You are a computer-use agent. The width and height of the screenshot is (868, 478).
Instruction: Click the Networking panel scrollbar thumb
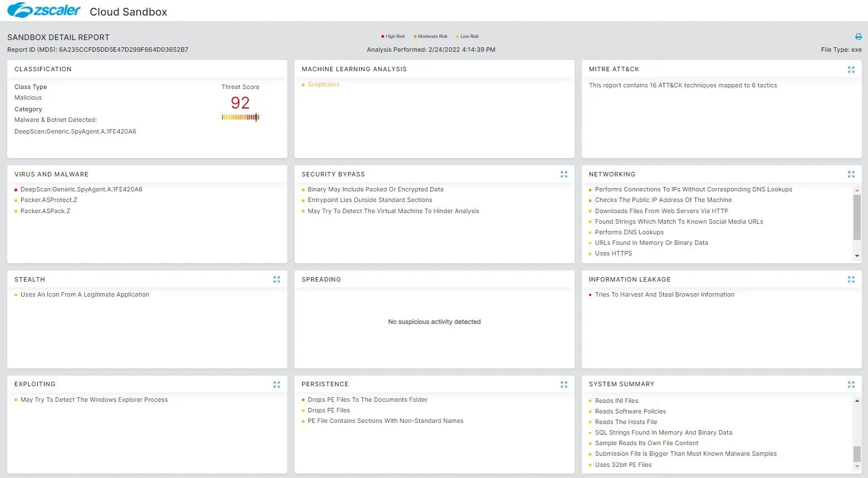pyautogui.click(x=857, y=217)
